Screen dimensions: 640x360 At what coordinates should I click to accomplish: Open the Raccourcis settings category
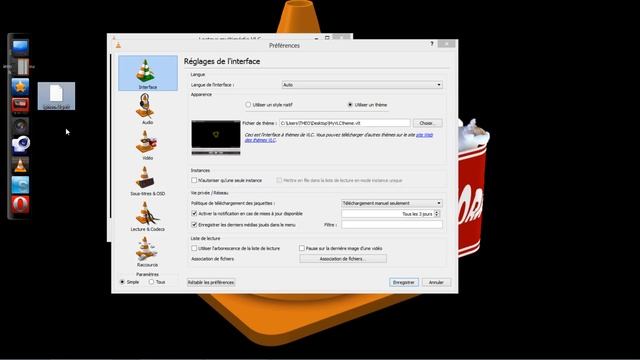click(148, 251)
